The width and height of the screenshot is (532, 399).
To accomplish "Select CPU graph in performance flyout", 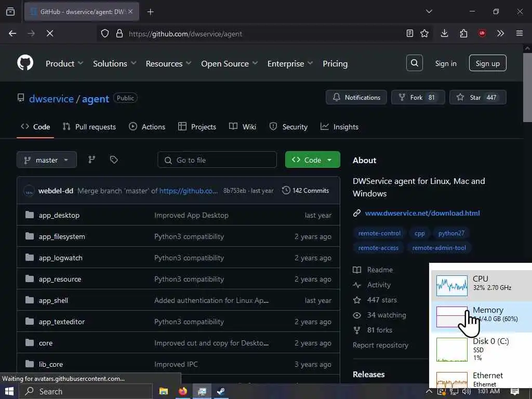I will 481,285.
